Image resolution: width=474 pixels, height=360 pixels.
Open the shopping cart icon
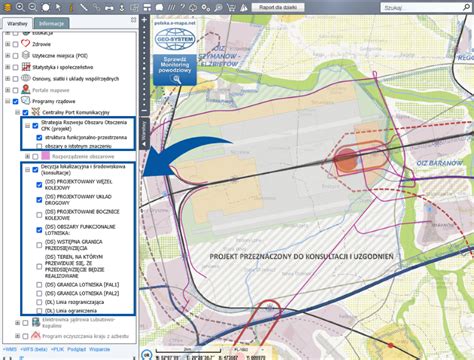click(231, 7)
